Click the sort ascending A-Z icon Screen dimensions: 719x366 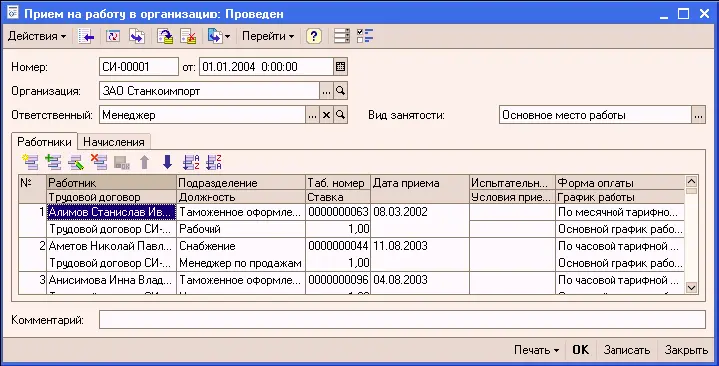191,162
